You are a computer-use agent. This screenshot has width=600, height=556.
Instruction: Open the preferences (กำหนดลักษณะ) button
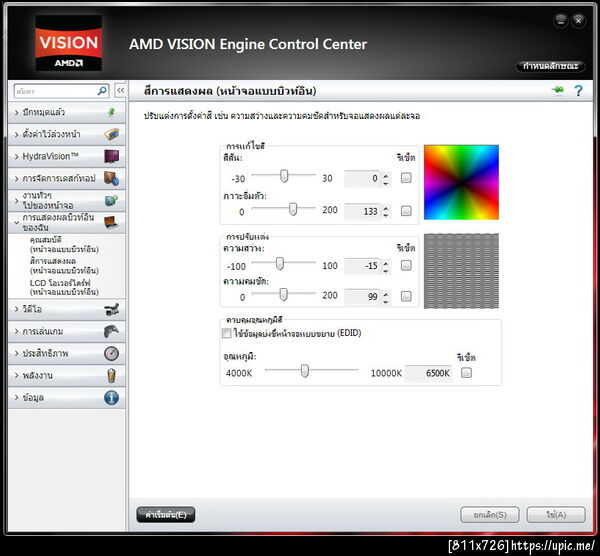tap(550, 66)
